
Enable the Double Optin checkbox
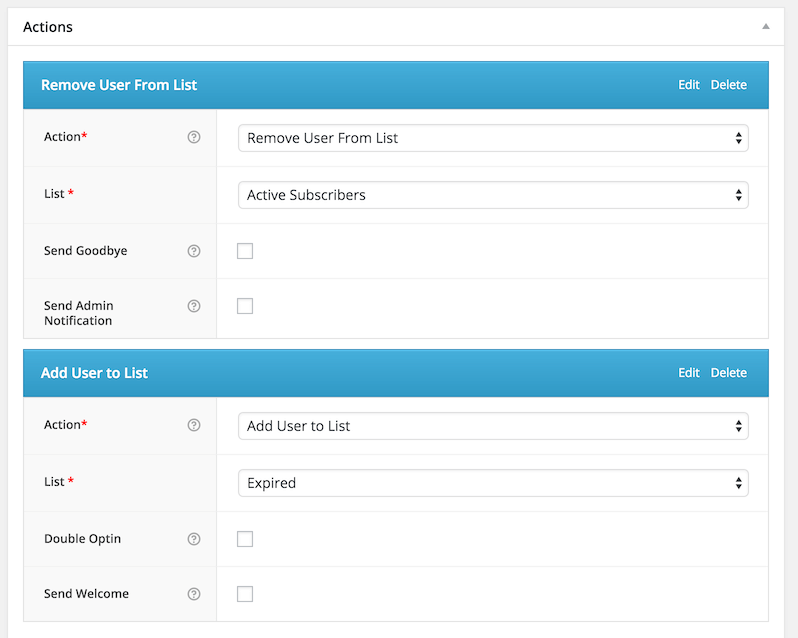pos(245,539)
